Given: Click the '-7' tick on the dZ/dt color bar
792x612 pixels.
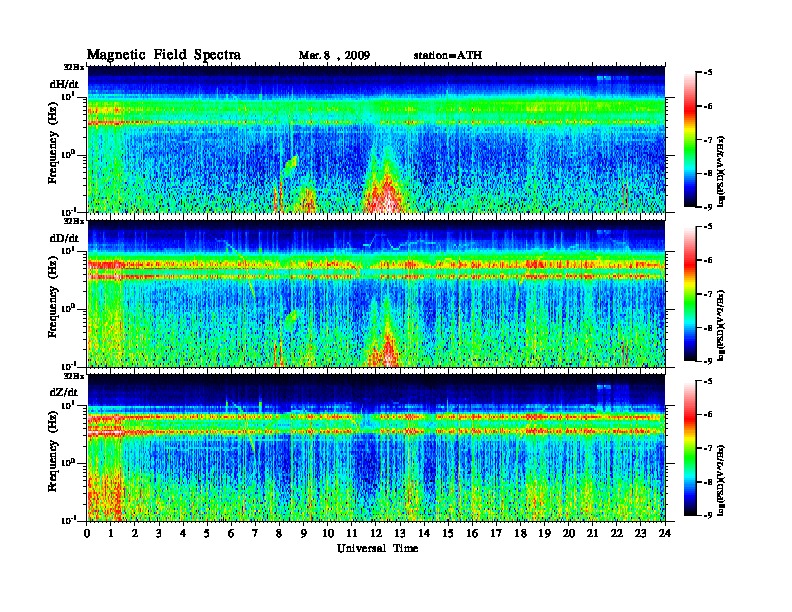Looking at the screenshot, I should coord(708,448).
